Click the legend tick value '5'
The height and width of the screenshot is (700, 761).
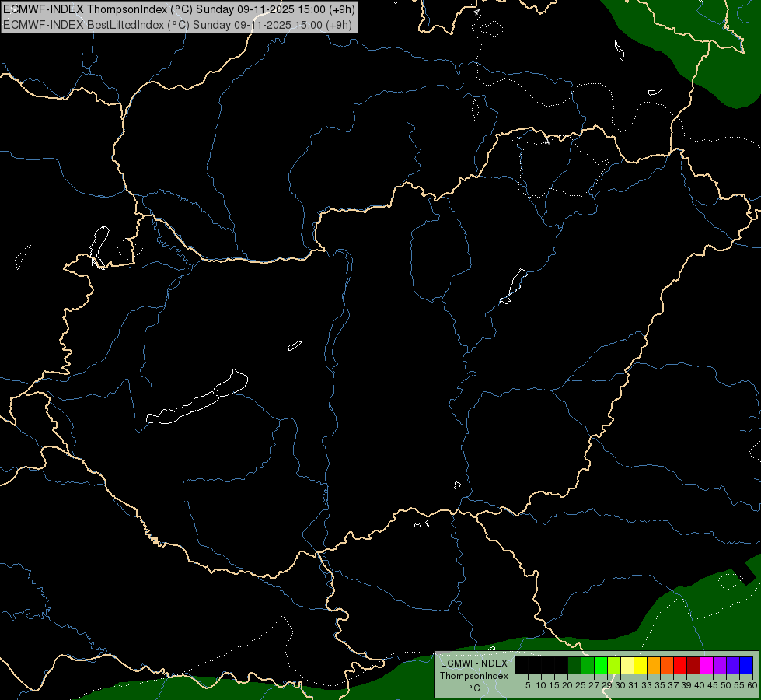coord(528,685)
